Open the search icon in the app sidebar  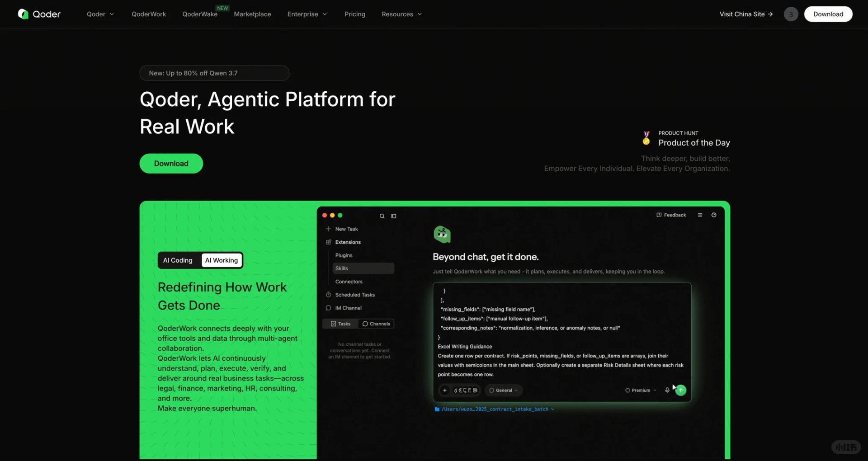tap(382, 216)
